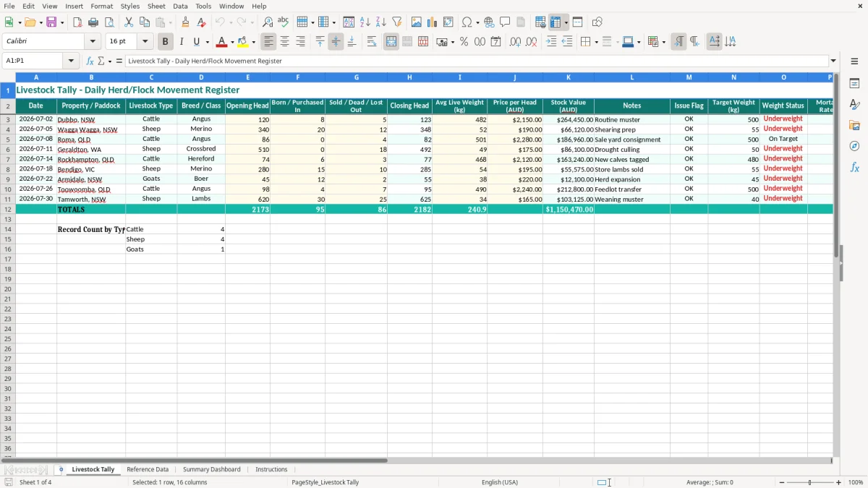Image resolution: width=868 pixels, height=488 pixels.
Task: Click zoom out minus button
Action: (782, 482)
